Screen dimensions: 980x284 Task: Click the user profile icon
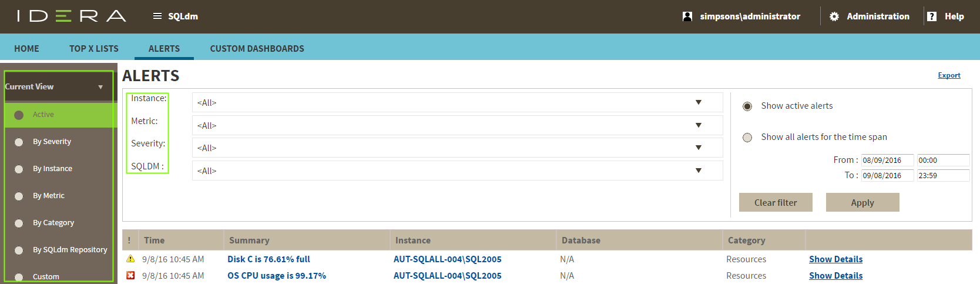pos(687,16)
